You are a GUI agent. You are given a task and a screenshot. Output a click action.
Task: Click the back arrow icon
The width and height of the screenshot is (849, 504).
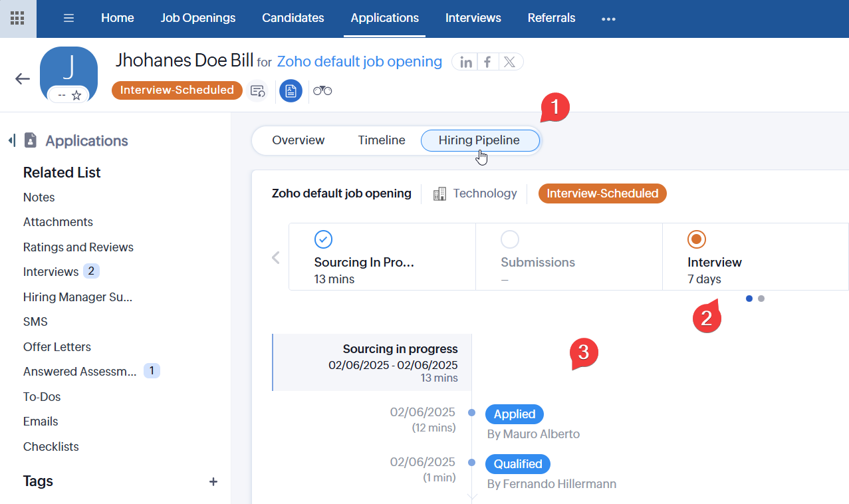coord(23,78)
